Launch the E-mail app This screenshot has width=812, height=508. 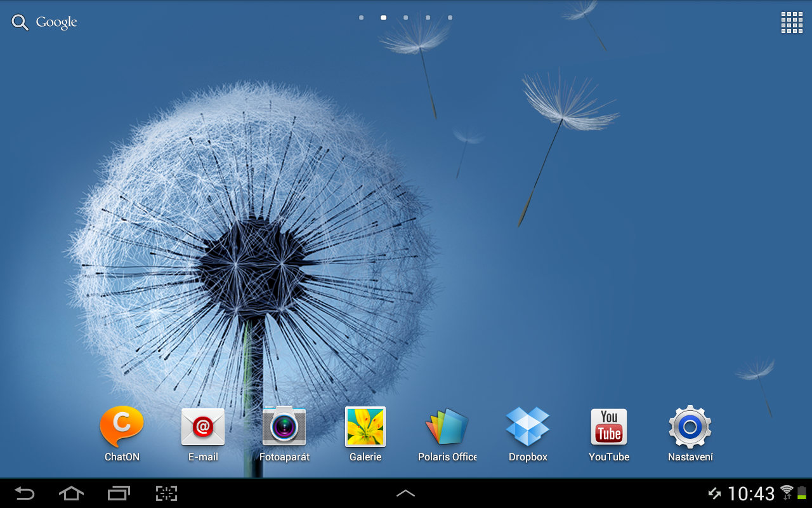click(203, 427)
